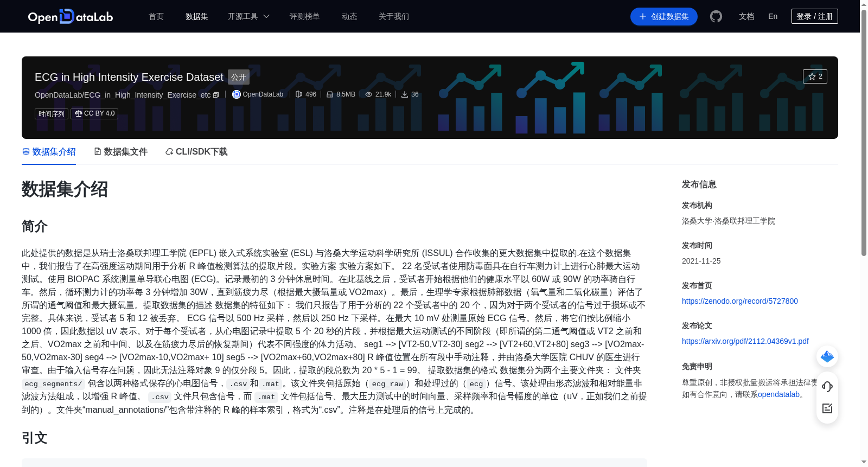This screenshot has height=467, width=868.
Task: Star the dataset with star button
Action: coord(815,76)
